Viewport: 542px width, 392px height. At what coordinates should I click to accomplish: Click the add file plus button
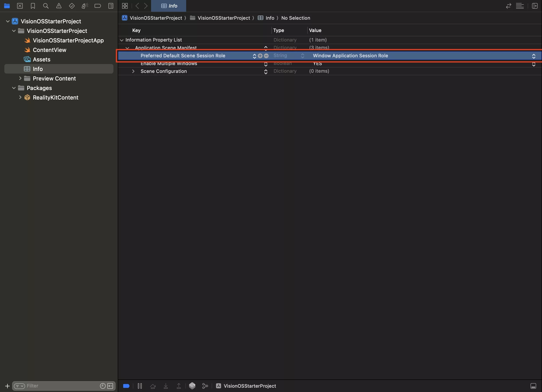[7, 386]
